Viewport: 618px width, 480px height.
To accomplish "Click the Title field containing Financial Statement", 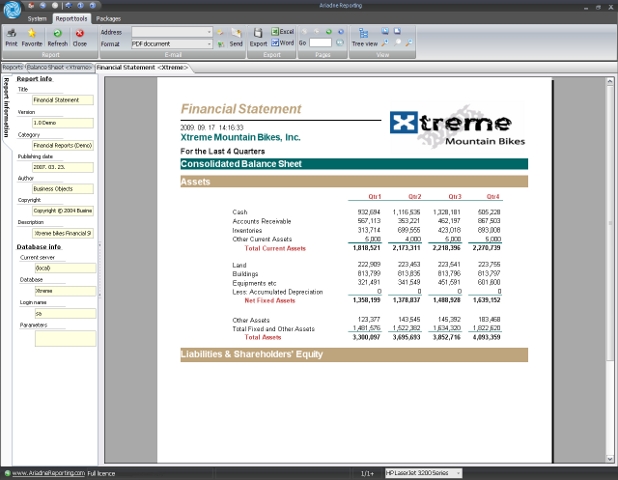I will (62, 100).
